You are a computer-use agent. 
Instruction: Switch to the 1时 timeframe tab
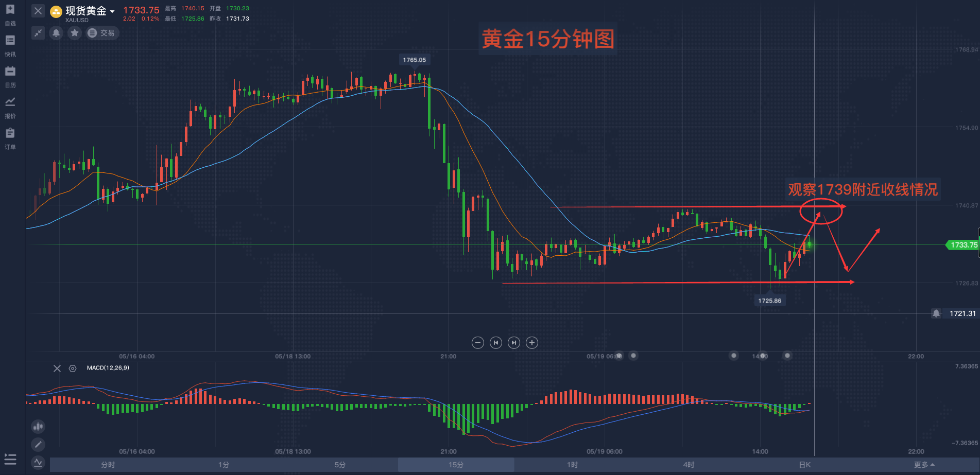(573, 465)
